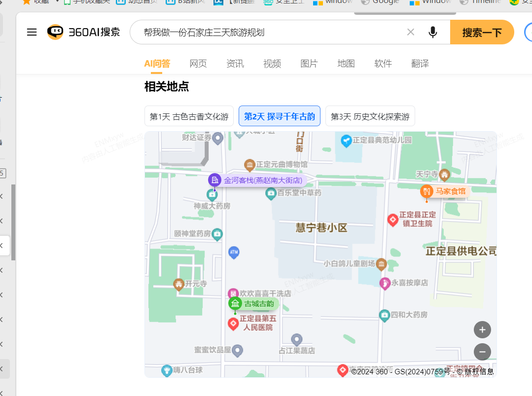Click the 360AI搜索 logo
Image resolution: width=532 pixels, height=396 pixels.
point(83,32)
